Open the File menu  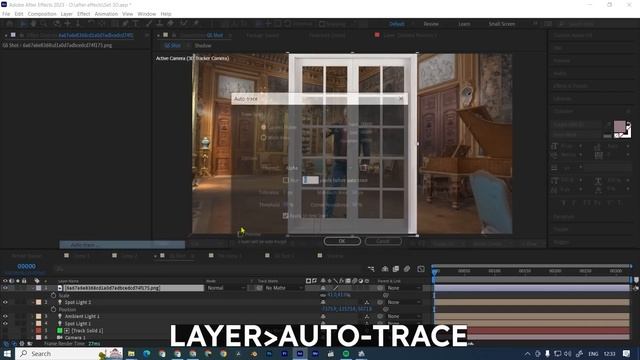(x=6, y=14)
